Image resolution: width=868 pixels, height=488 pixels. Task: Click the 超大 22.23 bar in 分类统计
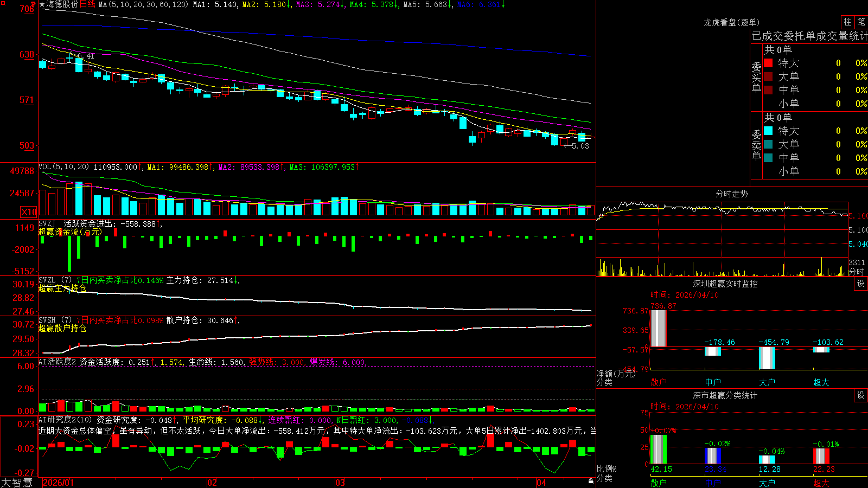[821, 456]
